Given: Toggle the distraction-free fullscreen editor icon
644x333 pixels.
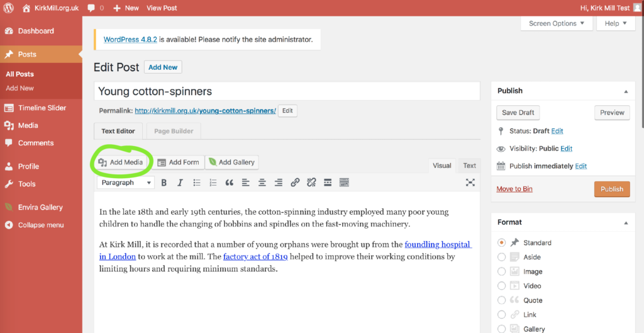Looking at the screenshot, I should click(470, 183).
